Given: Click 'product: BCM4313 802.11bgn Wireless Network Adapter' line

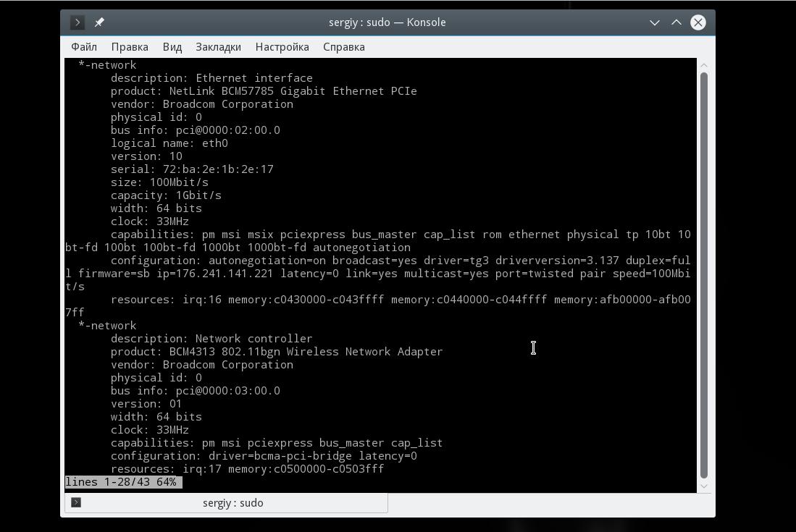Looking at the screenshot, I should [277, 352].
